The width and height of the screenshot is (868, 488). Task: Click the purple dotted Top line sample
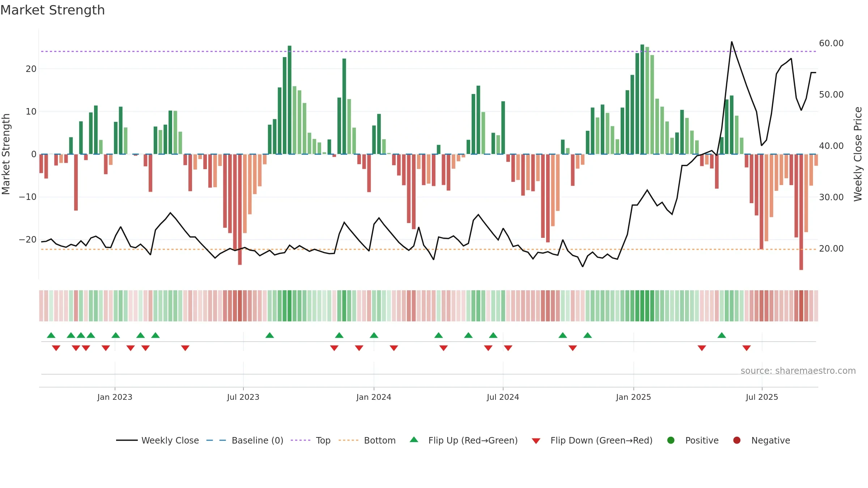(301, 440)
